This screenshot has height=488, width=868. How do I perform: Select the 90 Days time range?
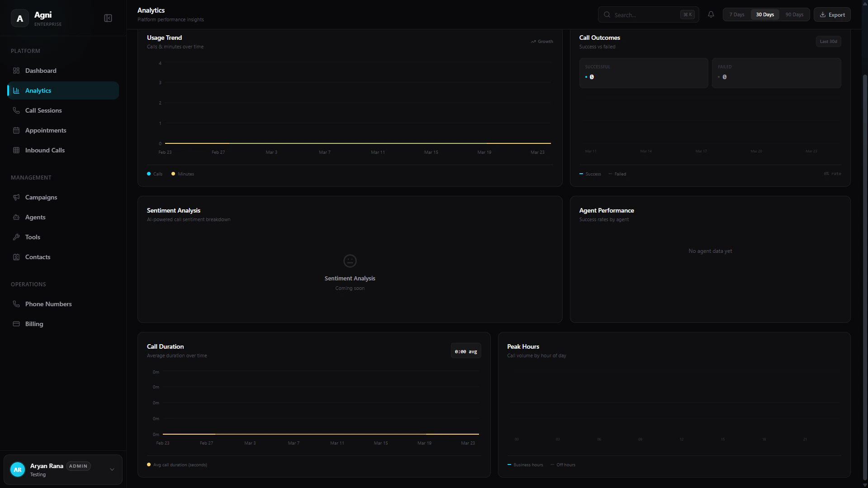click(794, 14)
